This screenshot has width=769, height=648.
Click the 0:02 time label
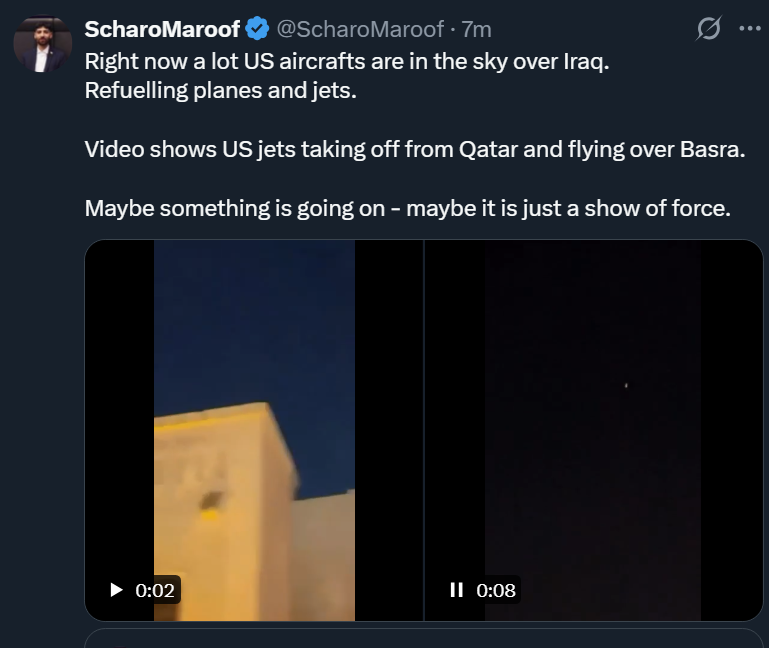[x=155, y=590]
